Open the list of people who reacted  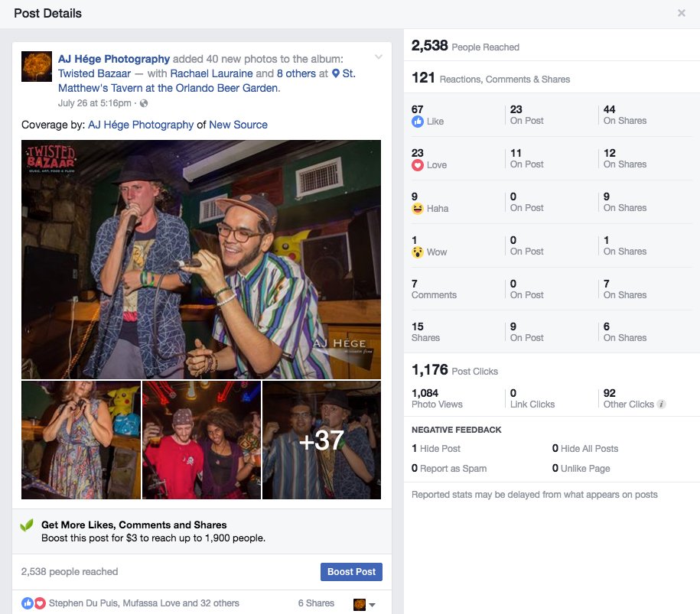click(x=144, y=603)
